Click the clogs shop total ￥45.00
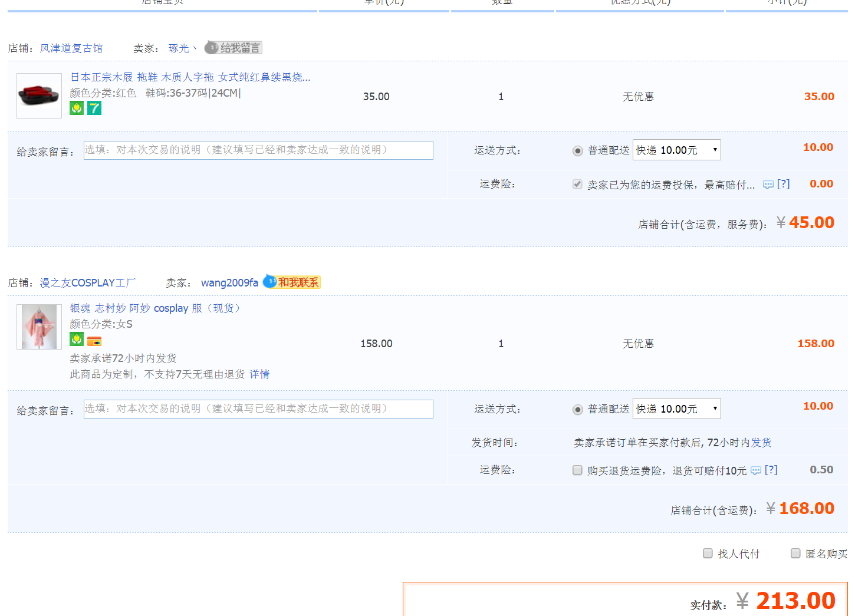The image size is (855, 616). tap(805, 223)
